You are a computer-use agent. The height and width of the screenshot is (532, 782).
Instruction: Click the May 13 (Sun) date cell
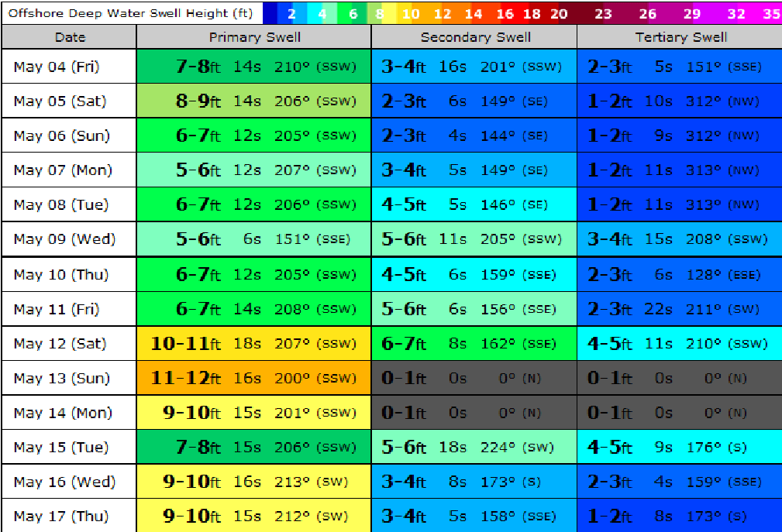70,378
